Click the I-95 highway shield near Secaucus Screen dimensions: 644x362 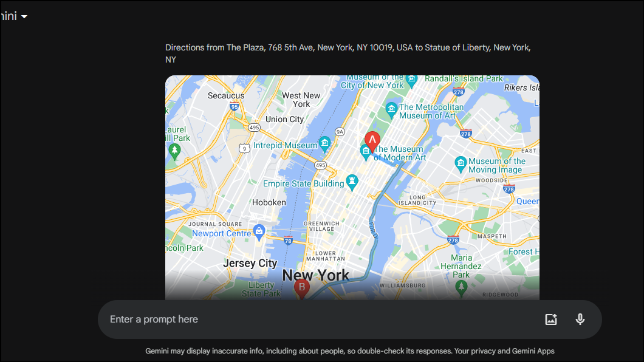[x=234, y=107]
